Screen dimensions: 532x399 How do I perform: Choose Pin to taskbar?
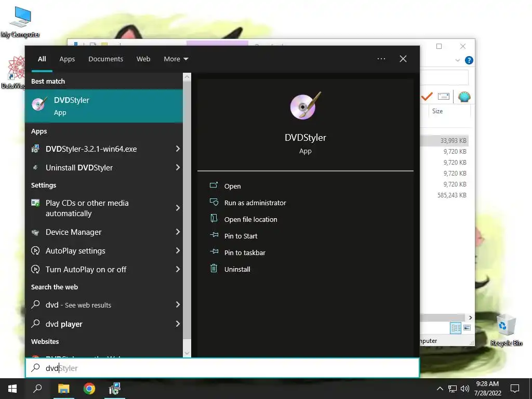[245, 253]
